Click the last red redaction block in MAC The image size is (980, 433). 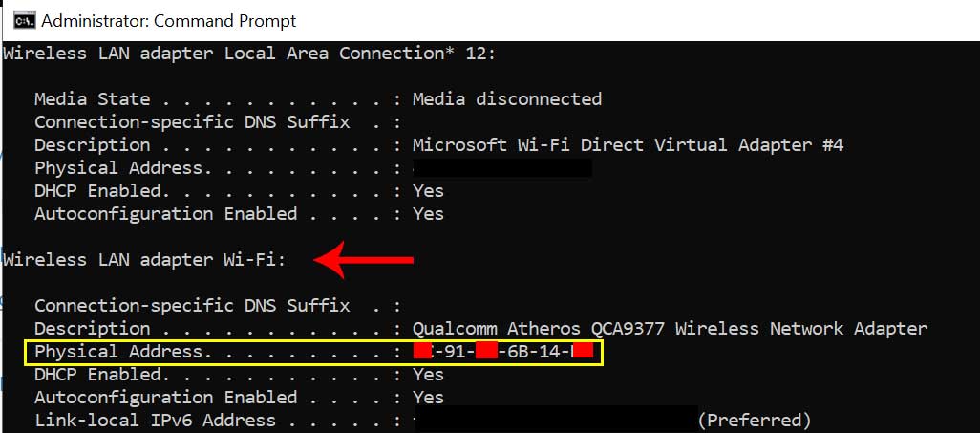point(584,352)
